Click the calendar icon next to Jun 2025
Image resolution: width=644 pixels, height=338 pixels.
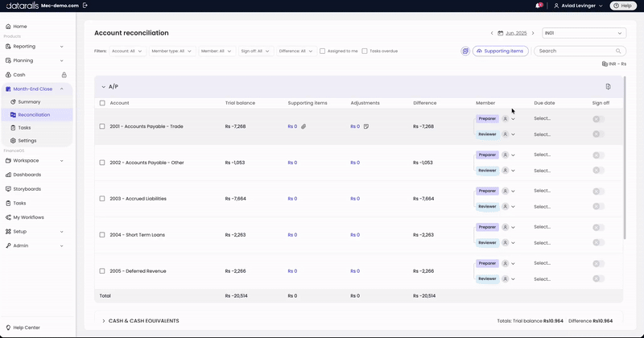coord(500,33)
